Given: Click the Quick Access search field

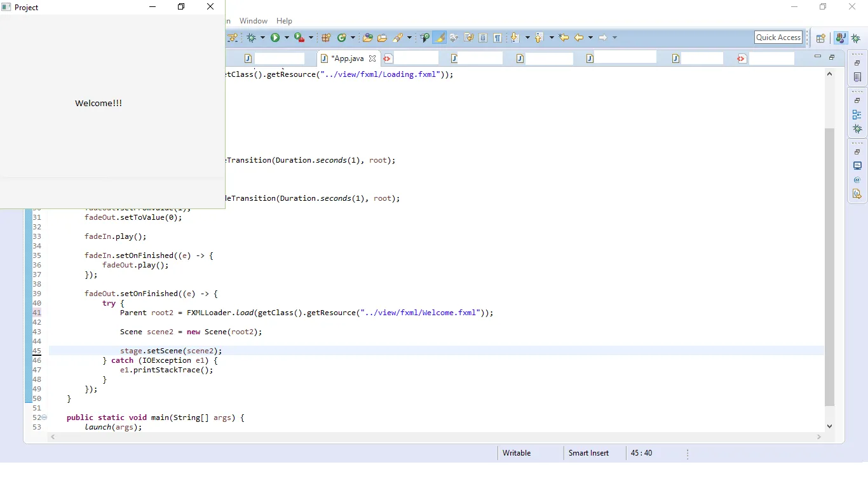Looking at the screenshot, I should [x=778, y=37].
